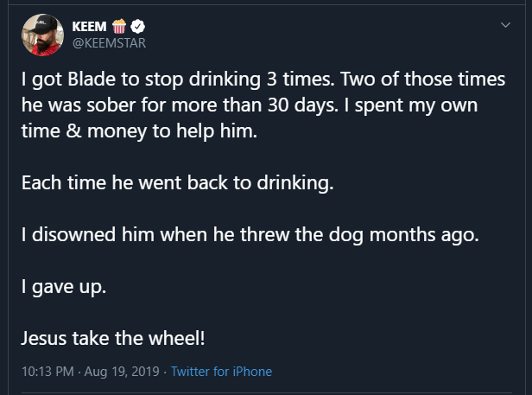Open the tweet options chevron menu
532x395 pixels.
(x=505, y=26)
